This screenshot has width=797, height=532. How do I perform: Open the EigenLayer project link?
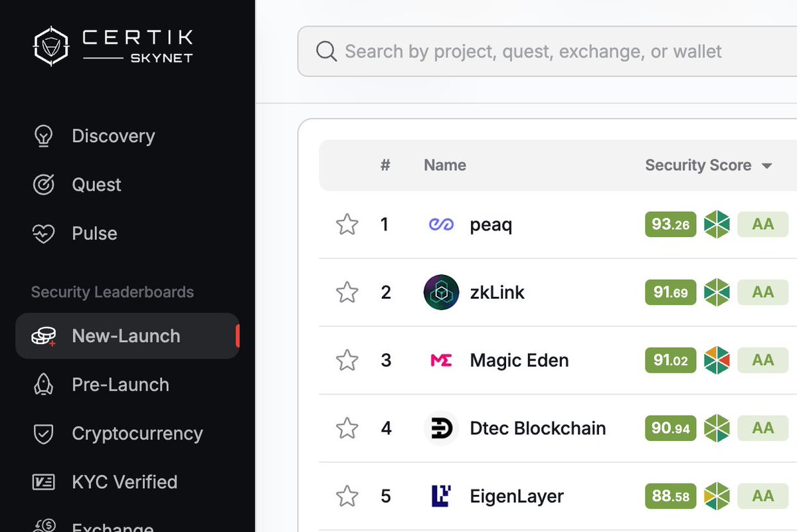point(517,497)
